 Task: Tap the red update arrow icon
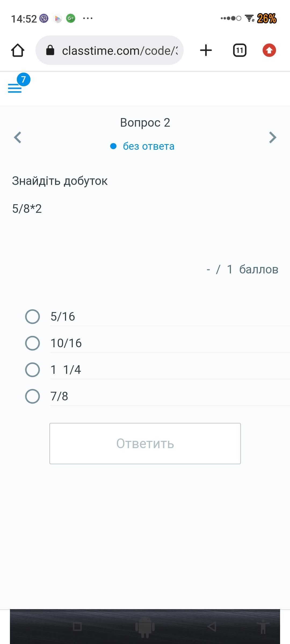coord(269,50)
